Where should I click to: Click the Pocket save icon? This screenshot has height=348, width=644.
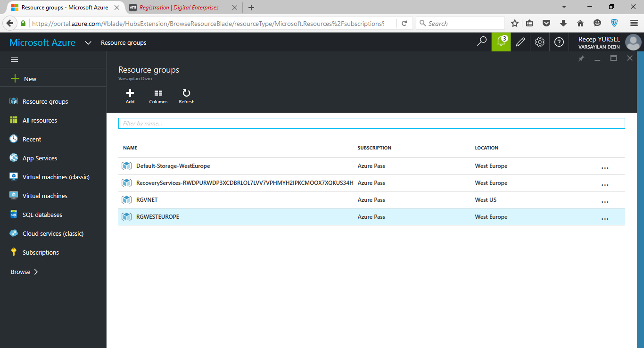point(546,23)
